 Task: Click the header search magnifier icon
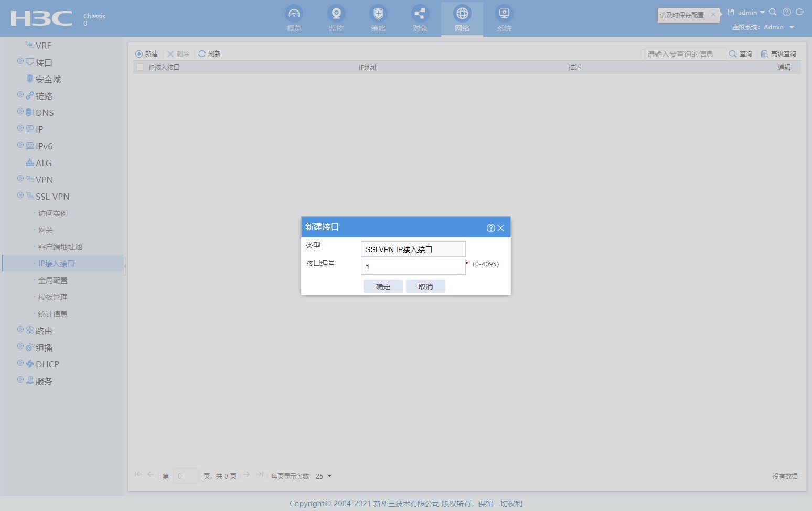pyautogui.click(x=773, y=12)
